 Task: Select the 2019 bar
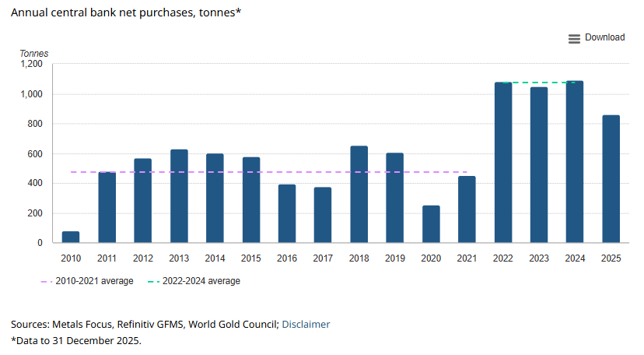click(x=394, y=198)
